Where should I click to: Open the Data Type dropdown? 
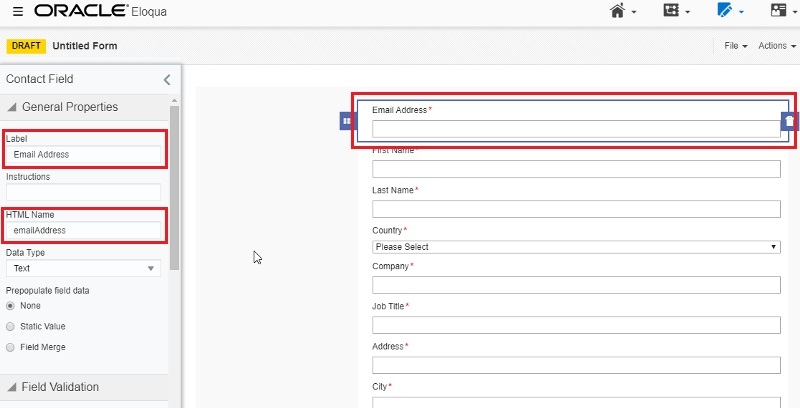83,268
